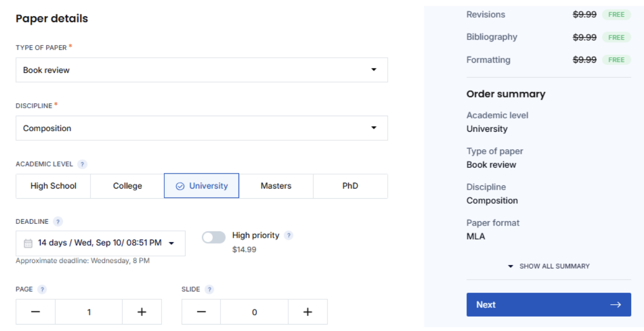Enable the High priority toggle
The image size is (644, 331).
coord(214,236)
